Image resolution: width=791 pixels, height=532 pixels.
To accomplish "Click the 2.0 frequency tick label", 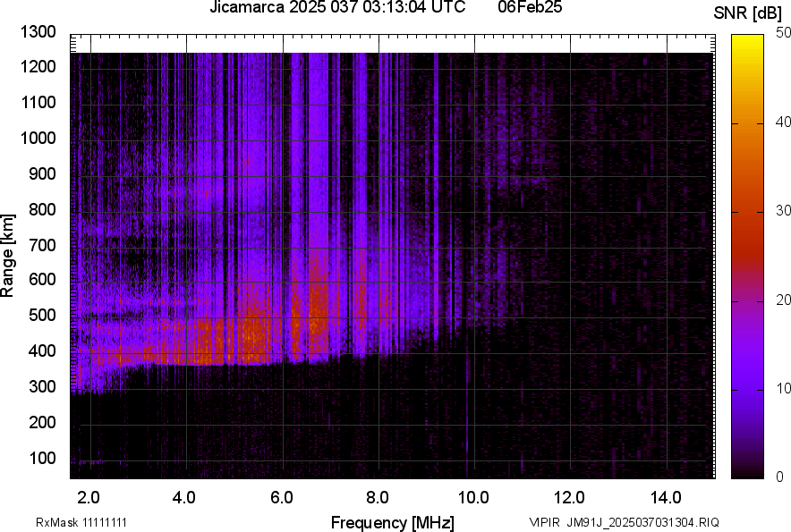I will click(x=89, y=497).
